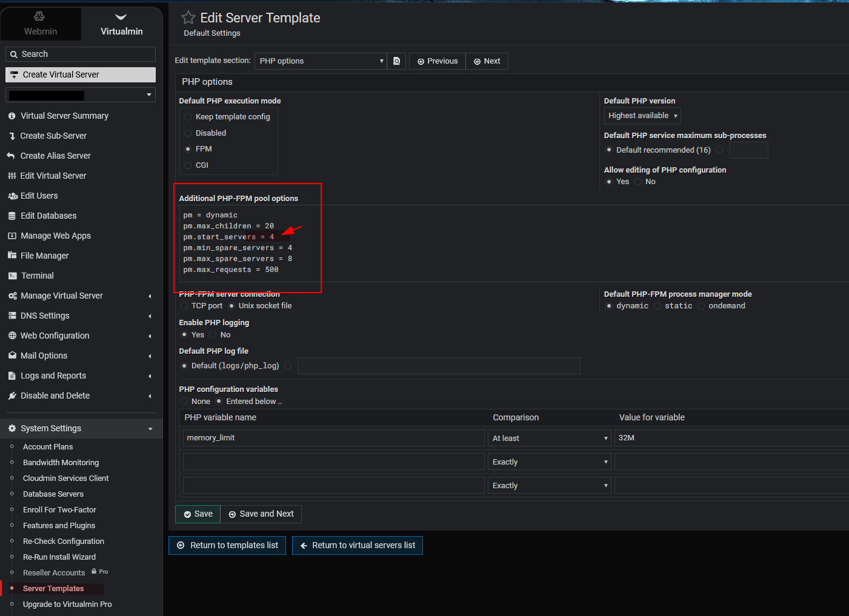Click the Save button

click(198, 514)
